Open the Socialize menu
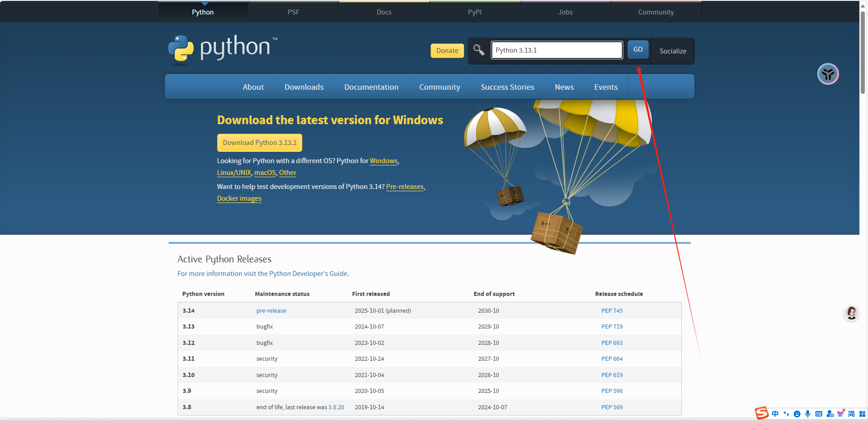This screenshot has height=421, width=868. pos(673,51)
